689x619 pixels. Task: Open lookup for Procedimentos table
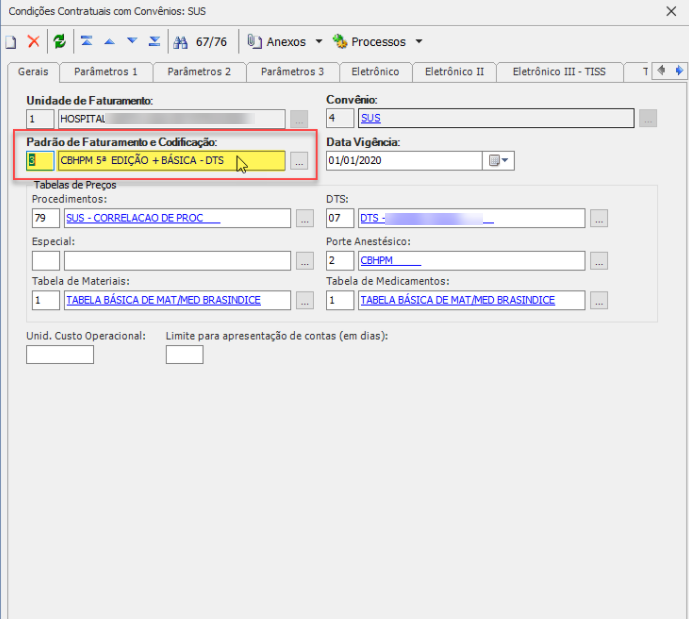pyautogui.click(x=305, y=218)
